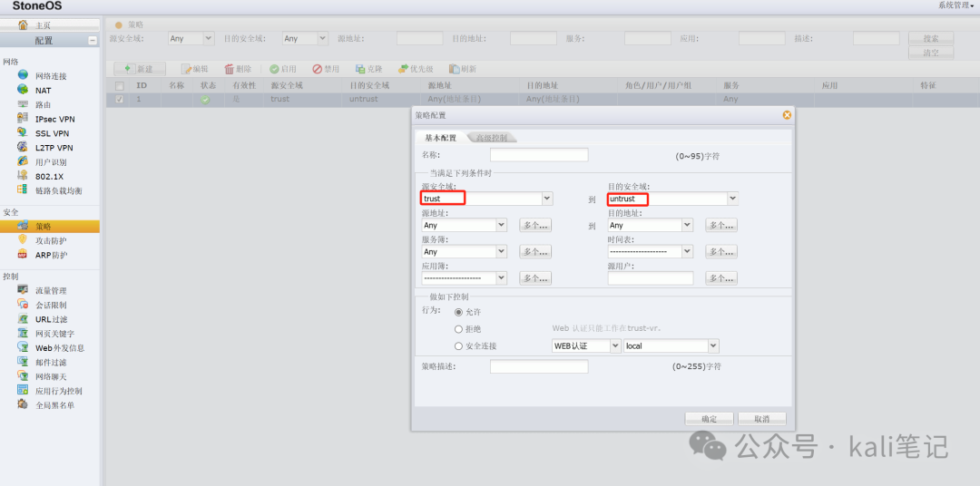
Task: Open the 目的安全域 untrust dropdown in dialog
Action: pos(732,199)
